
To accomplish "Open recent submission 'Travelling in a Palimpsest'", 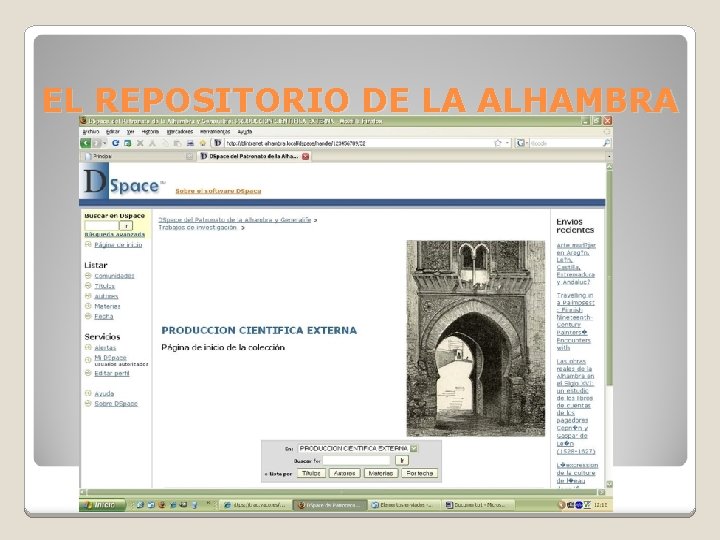I will pos(575,321).
